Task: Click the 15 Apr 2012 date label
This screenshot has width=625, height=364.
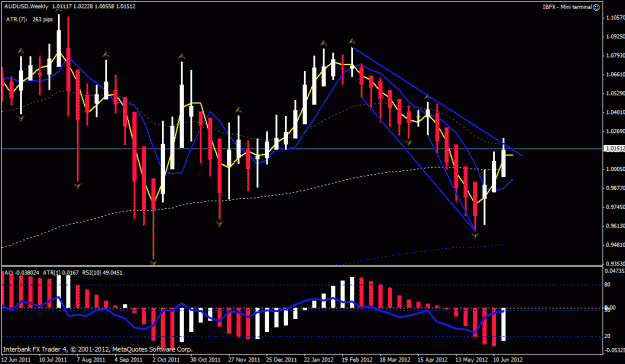Action: coord(433,359)
